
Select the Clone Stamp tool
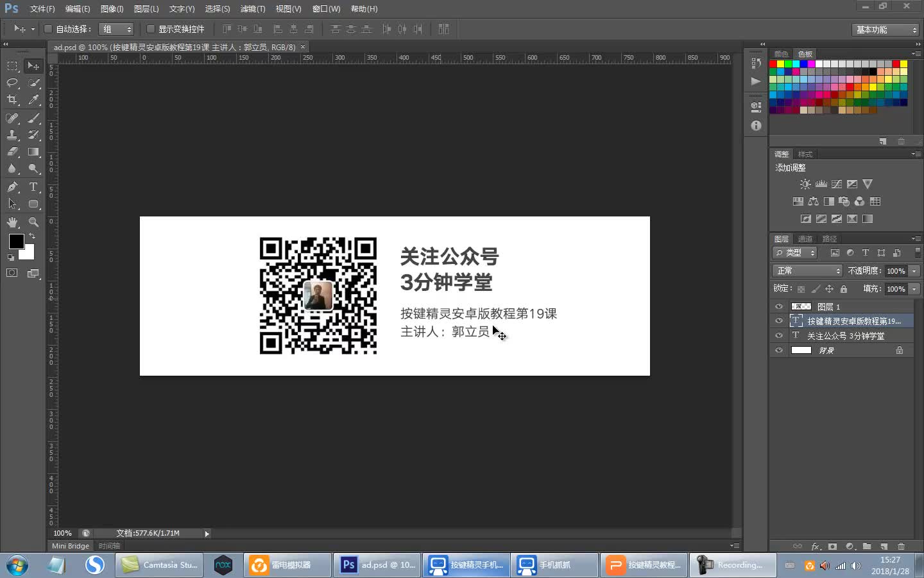pyautogui.click(x=12, y=135)
